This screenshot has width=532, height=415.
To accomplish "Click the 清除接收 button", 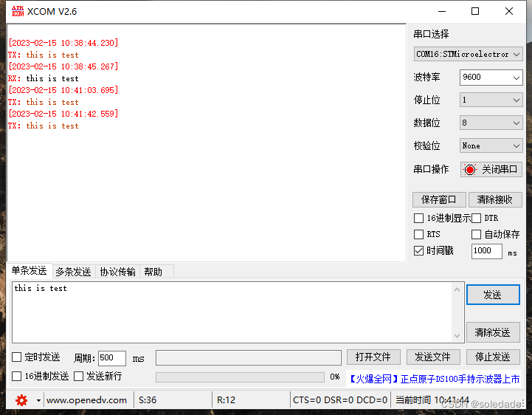I will tap(495, 199).
